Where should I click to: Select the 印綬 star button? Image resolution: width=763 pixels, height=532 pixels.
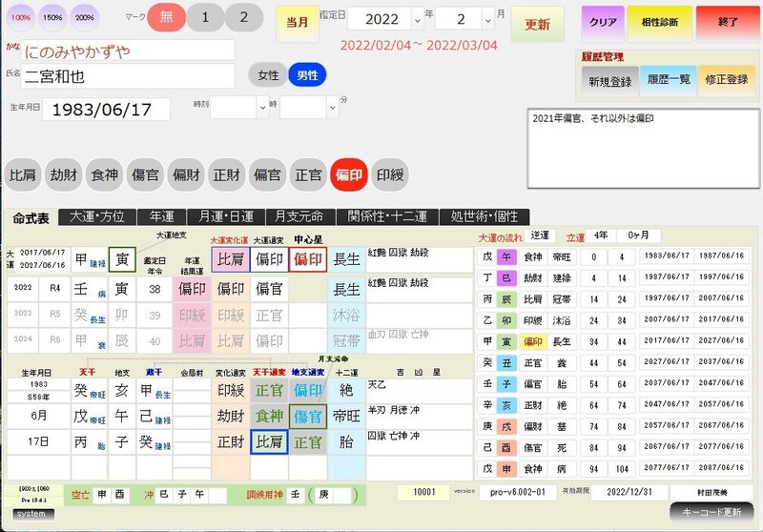coord(390,174)
